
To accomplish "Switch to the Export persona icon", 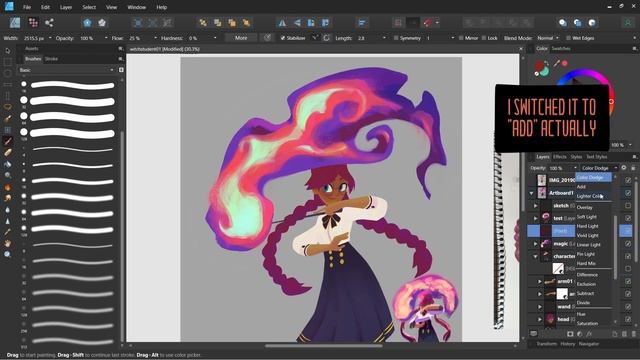I will tap(49, 22).
